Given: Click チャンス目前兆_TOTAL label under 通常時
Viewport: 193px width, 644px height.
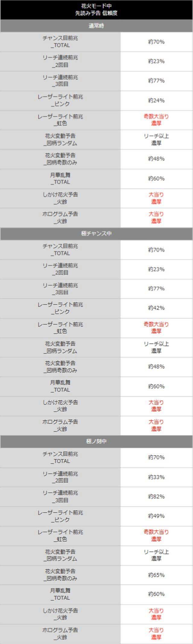Looking at the screenshot, I should [60, 42].
